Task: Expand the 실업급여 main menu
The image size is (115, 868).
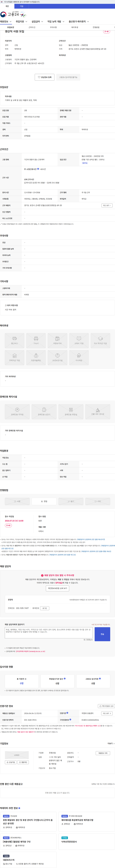Action: tap(37, 22)
